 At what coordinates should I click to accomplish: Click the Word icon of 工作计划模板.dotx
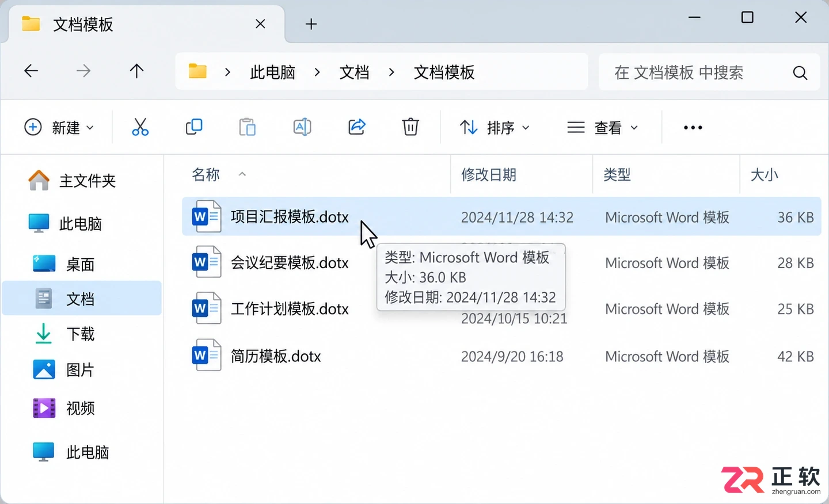point(206,308)
